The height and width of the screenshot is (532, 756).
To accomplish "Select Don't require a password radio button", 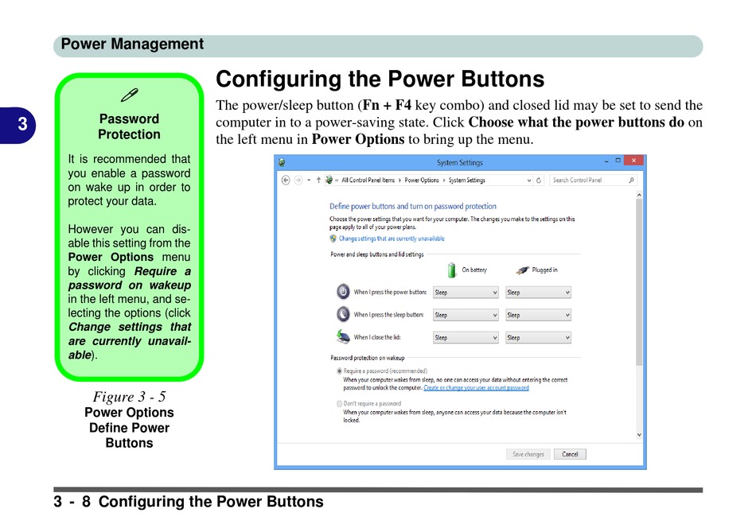I will (340, 404).
